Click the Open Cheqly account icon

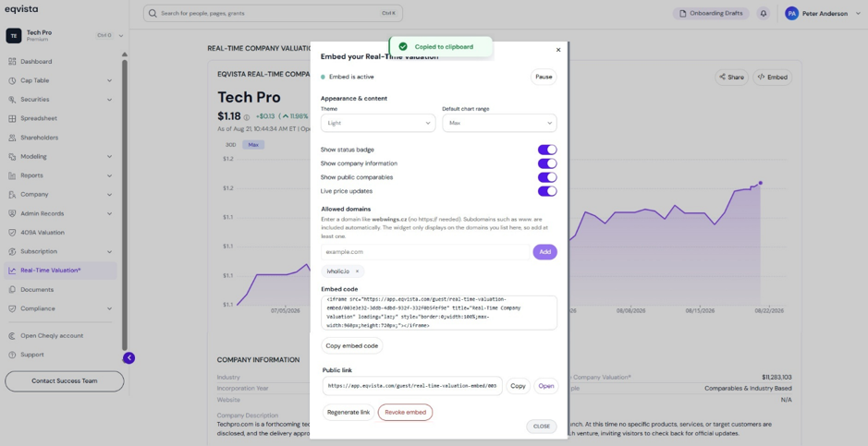point(12,335)
